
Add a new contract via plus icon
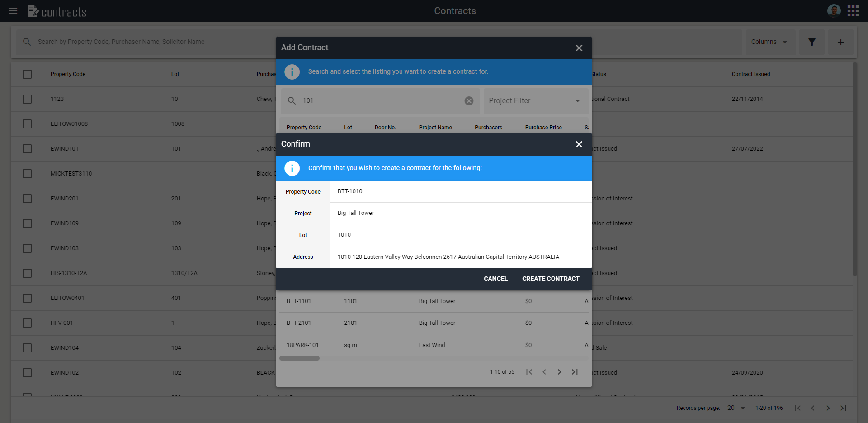(840, 42)
